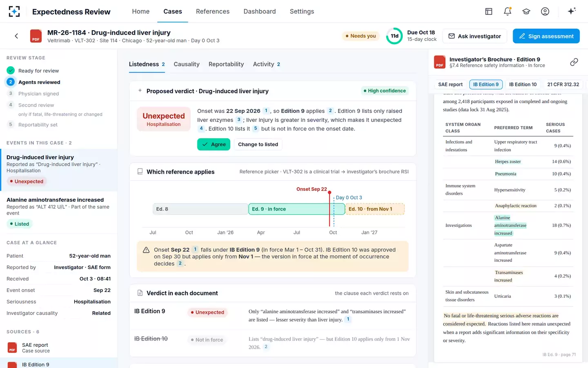Select the Ed. 8 timeline bar
The width and height of the screenshot is (588, 368).
coord(200,209)
